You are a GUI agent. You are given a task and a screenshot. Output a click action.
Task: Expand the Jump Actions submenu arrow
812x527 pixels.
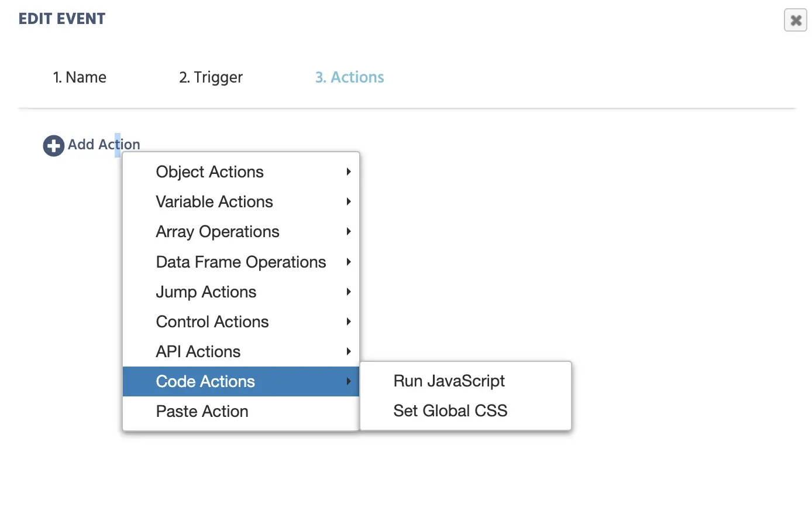click(x=349, y=292)
